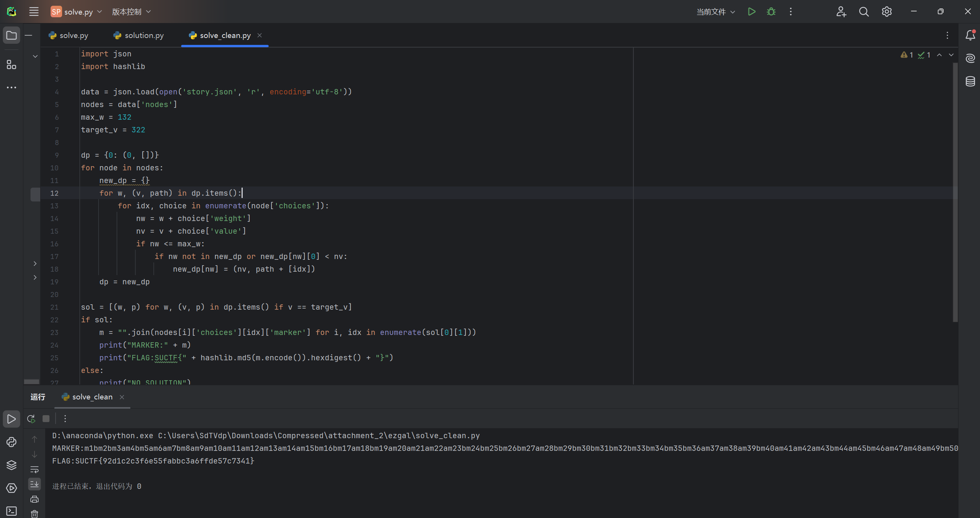The width and height of the screenshot is (980, 518).
Task: Open the 当前文件 run configuration dropdown
Action: click(715, 12)
